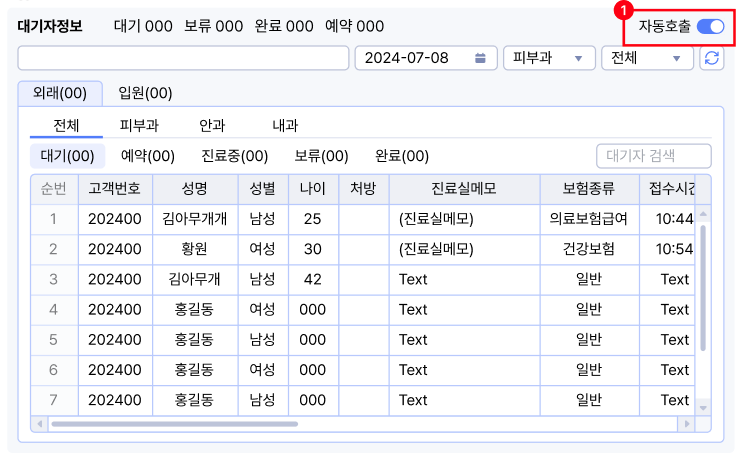Select the 안과 department tab
Image resolution: width=739 pixels, height=458 pixels.
[x=212, y=126]
